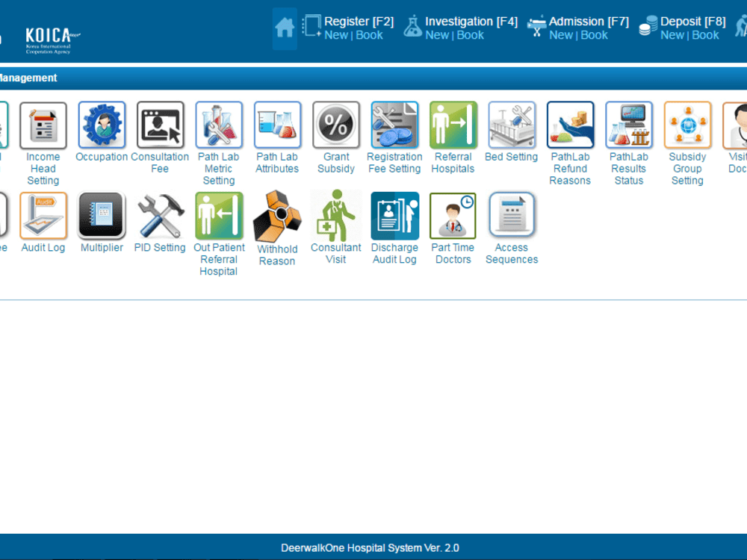Click the KOICA logo
The height and width of the screenshot is (560, 747).
[x=52, y=40]
